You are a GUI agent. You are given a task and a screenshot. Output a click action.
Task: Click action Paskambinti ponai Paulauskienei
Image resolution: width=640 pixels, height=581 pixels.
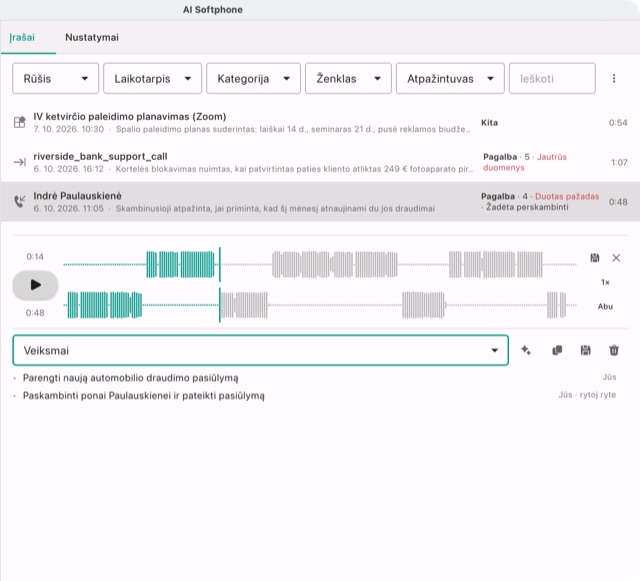point(144,396)
